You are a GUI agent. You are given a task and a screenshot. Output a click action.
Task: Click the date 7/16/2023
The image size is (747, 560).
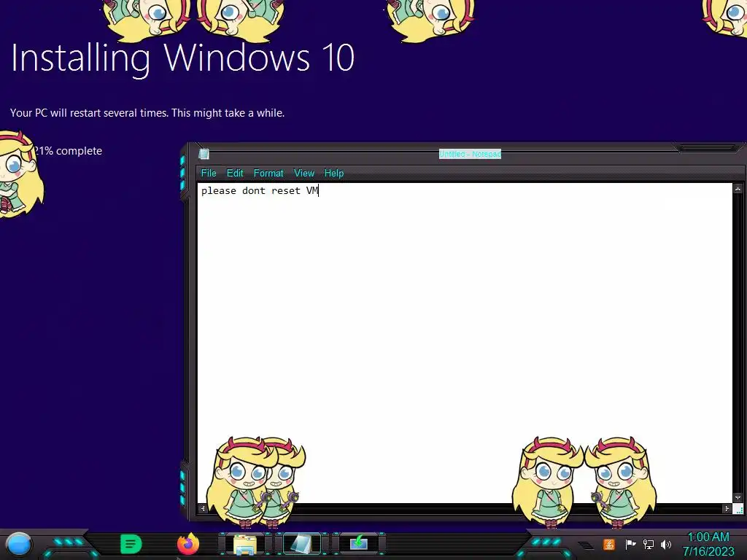click(708, 552)
